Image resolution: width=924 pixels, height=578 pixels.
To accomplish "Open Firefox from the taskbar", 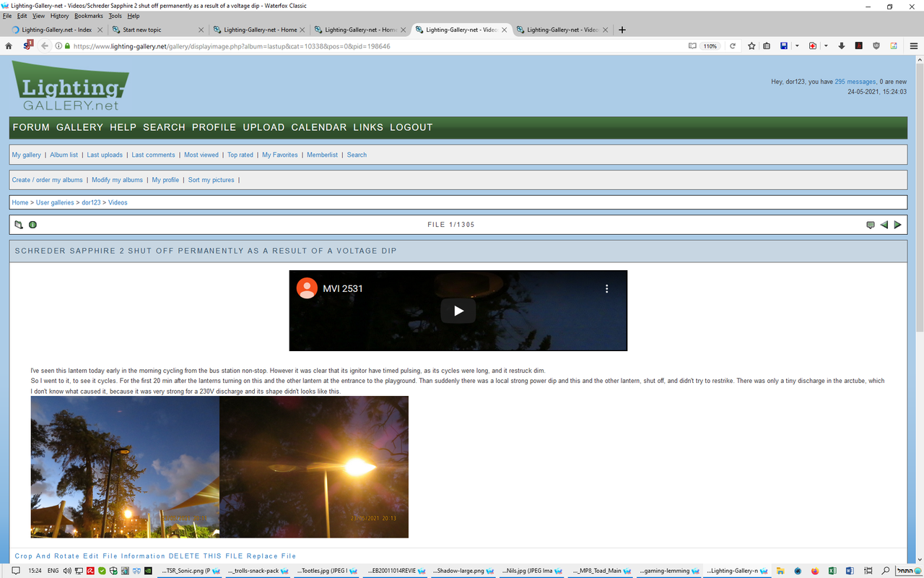I will click(x=814, y=571).
